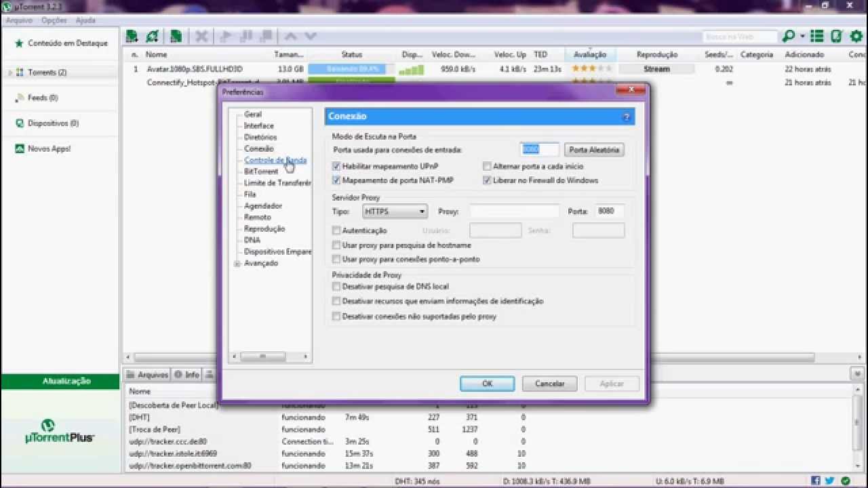
Task: Click Add Torrent from URL icon
Action: click(153, 37)
